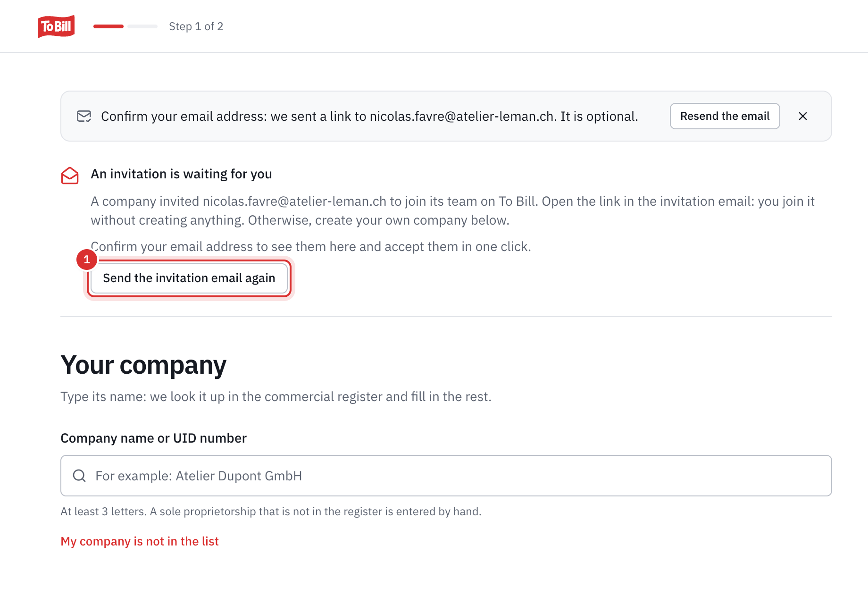Click the Confirm your email address banner text
This screenshot has height=604, width=868.
point(369,117)
